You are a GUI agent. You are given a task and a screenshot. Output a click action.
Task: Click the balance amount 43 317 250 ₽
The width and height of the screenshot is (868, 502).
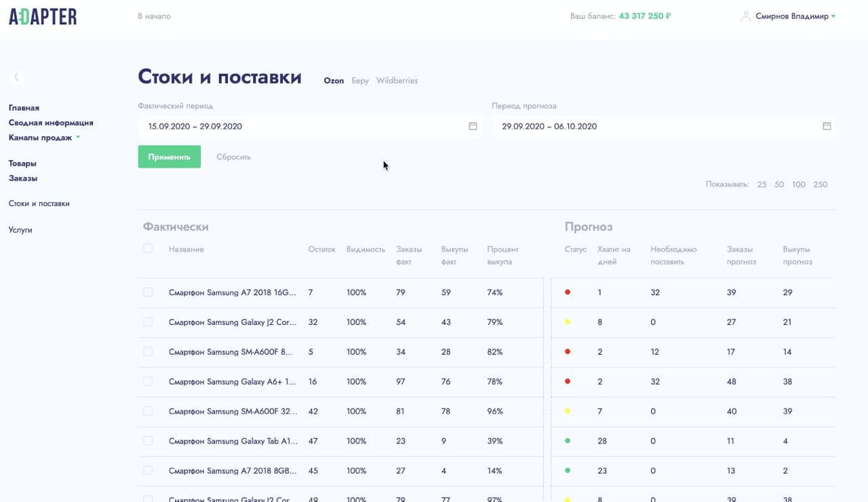tap(645, 16)
